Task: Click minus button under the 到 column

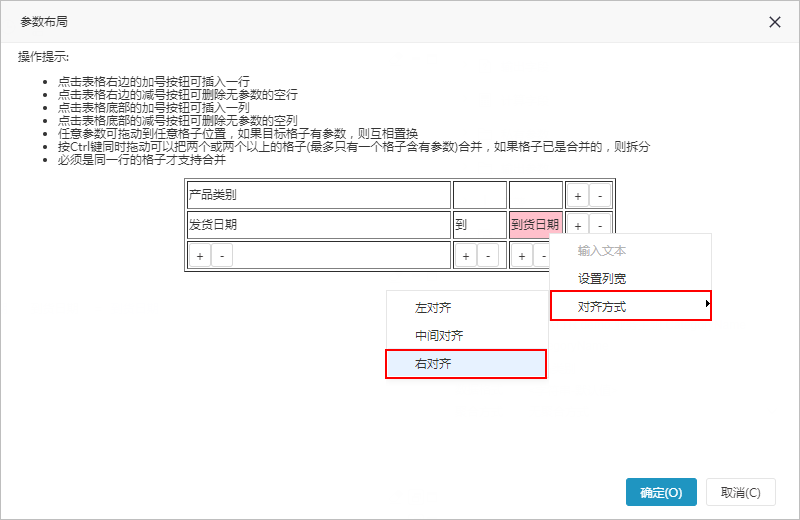Action: pos(488,256)
